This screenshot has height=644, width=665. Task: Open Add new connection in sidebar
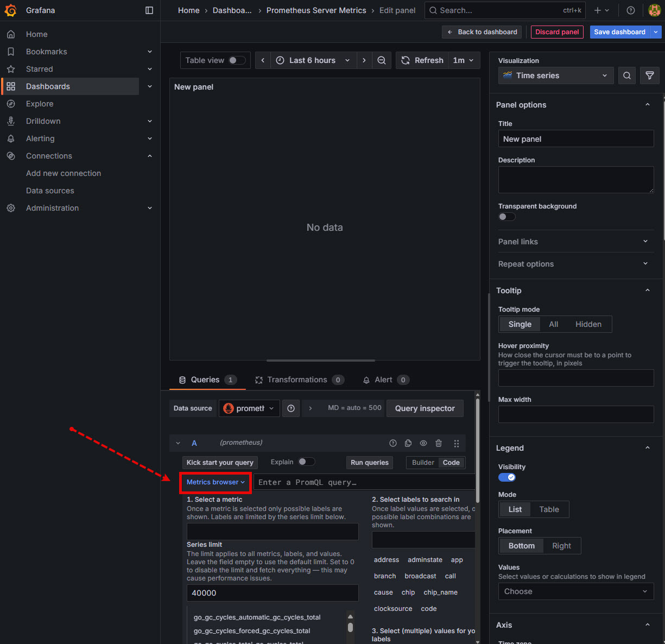(x=64, y=173)
